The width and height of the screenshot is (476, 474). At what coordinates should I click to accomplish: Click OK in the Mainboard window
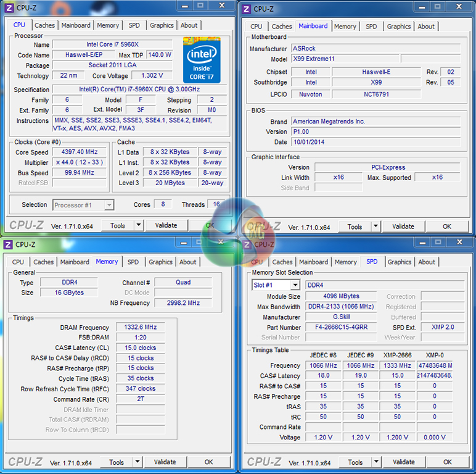(x=447, y=227)
